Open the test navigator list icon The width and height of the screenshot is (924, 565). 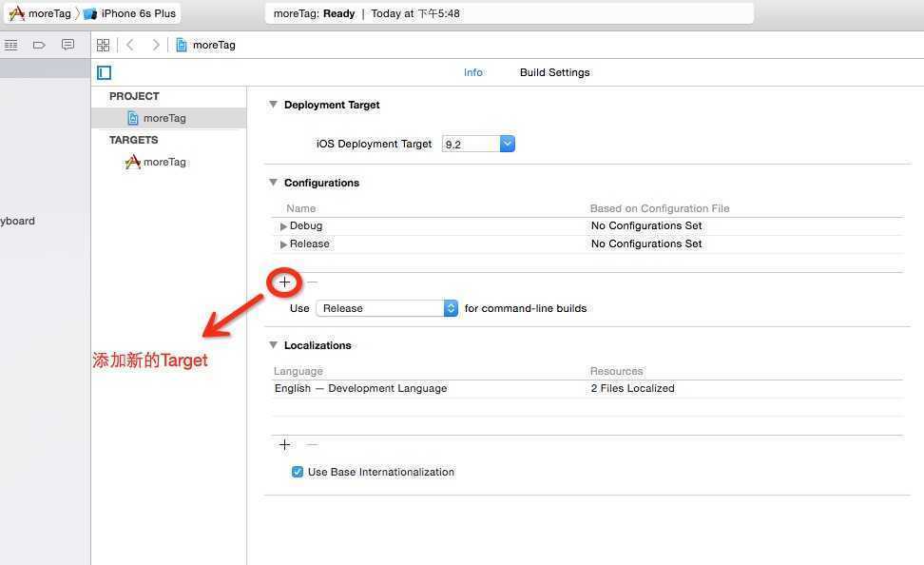click(x=10, y=45)
